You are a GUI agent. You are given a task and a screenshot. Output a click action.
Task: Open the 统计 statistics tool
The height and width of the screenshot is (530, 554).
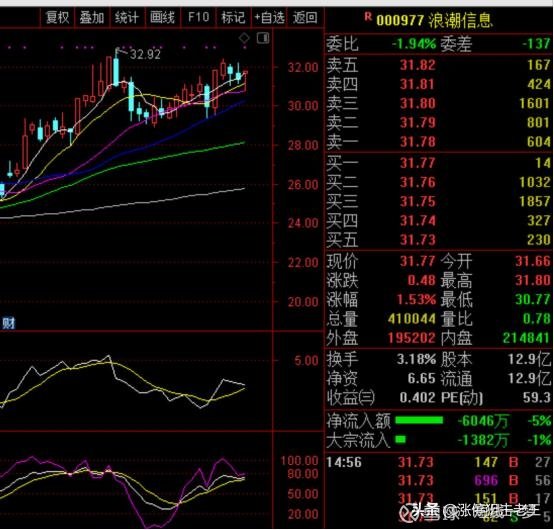pyautogui.click(x=127, y=17)
